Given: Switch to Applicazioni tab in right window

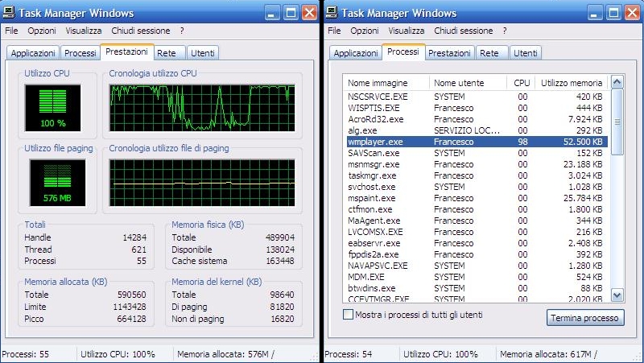Looking at the screenshot, I should 356,53.
